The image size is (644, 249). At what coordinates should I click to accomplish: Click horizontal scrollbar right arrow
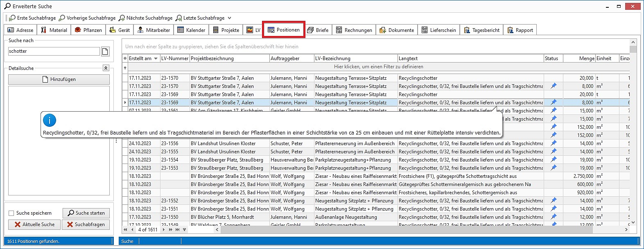click(626, 230)
